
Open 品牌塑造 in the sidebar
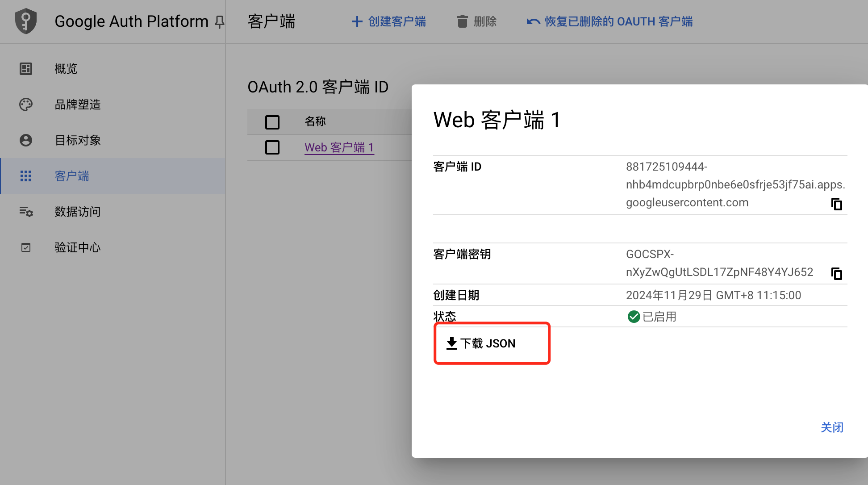click(113, 105)
